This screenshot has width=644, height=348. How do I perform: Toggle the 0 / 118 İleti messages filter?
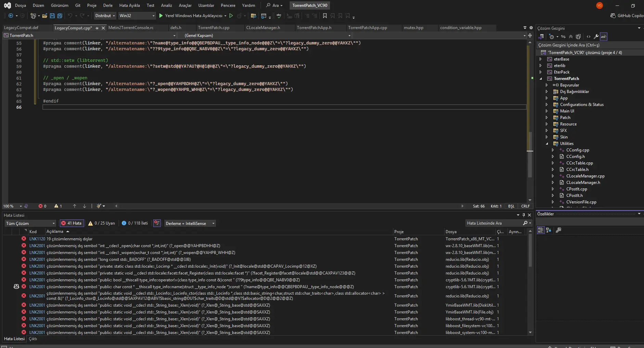point(135,223)
